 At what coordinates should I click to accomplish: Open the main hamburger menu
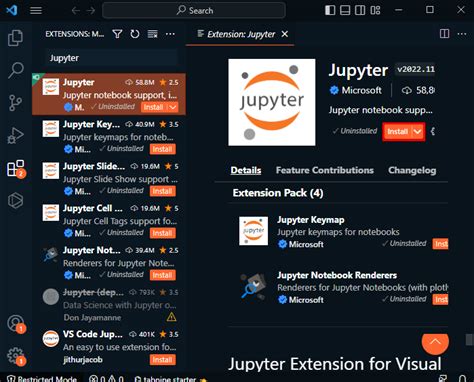tap(36, 10)
